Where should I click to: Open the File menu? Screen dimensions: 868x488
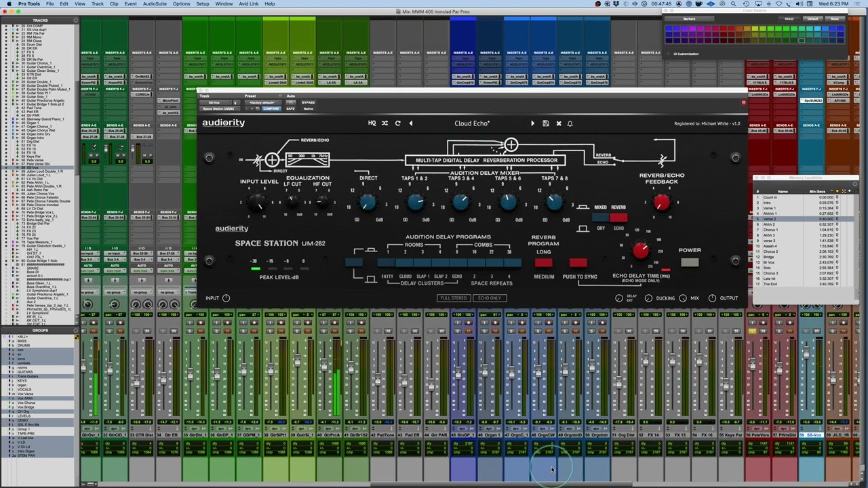[50, 3]
